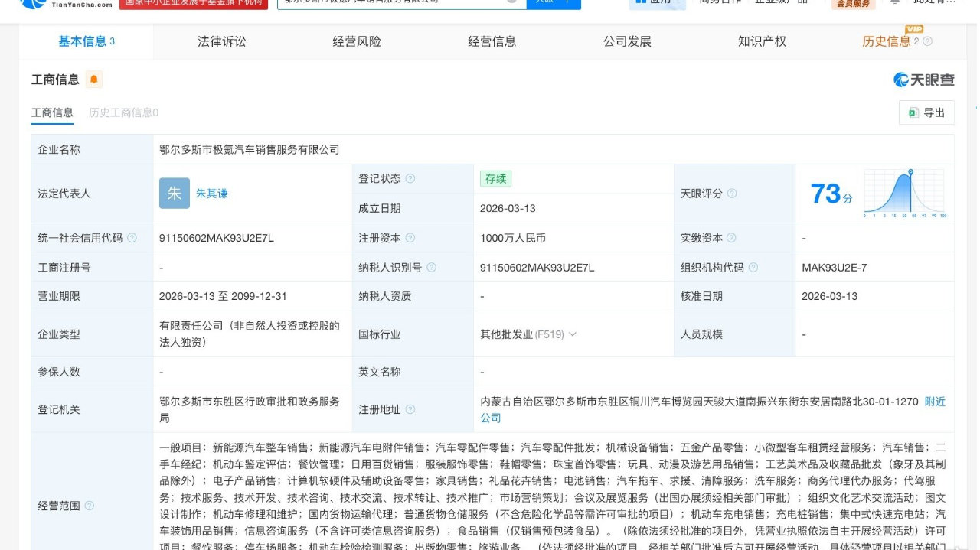Click the 朱 avatar of the legal representative

175,194
